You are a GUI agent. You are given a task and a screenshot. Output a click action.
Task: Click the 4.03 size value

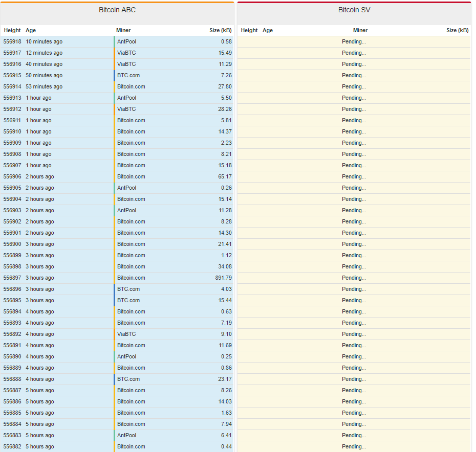coord(226,289)
